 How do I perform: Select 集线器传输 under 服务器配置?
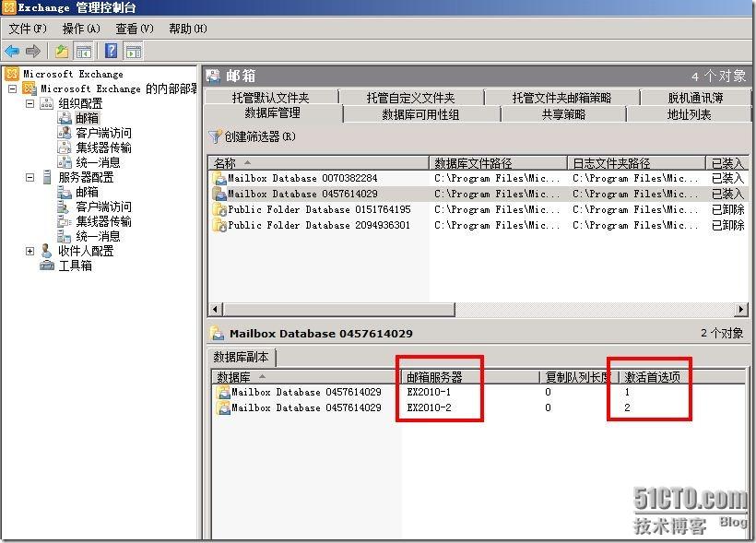click(103, 221)
